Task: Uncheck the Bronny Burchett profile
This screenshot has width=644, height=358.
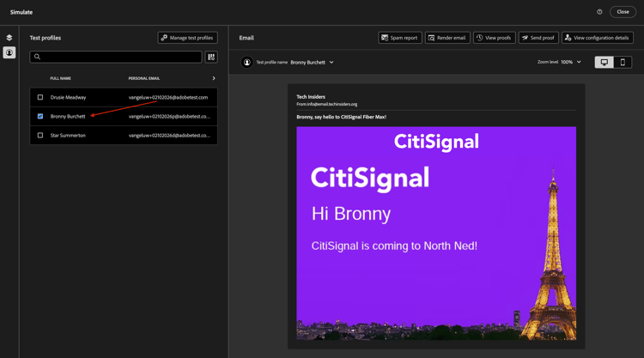Action: (40, 116)
